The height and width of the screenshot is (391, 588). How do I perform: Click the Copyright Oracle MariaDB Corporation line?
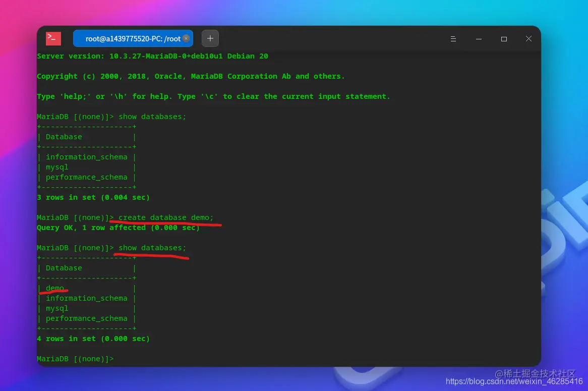[191, 76]
